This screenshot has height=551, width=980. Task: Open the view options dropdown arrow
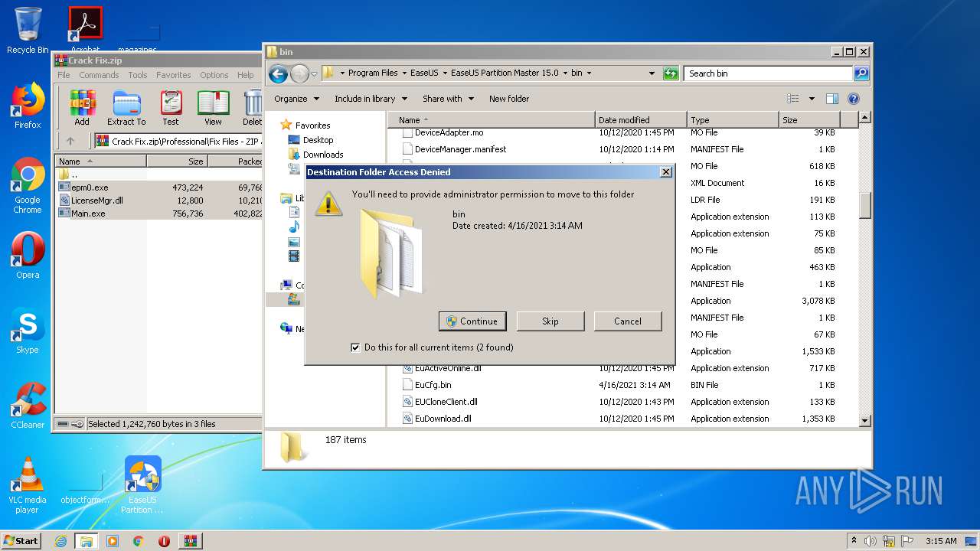point(812,99)
